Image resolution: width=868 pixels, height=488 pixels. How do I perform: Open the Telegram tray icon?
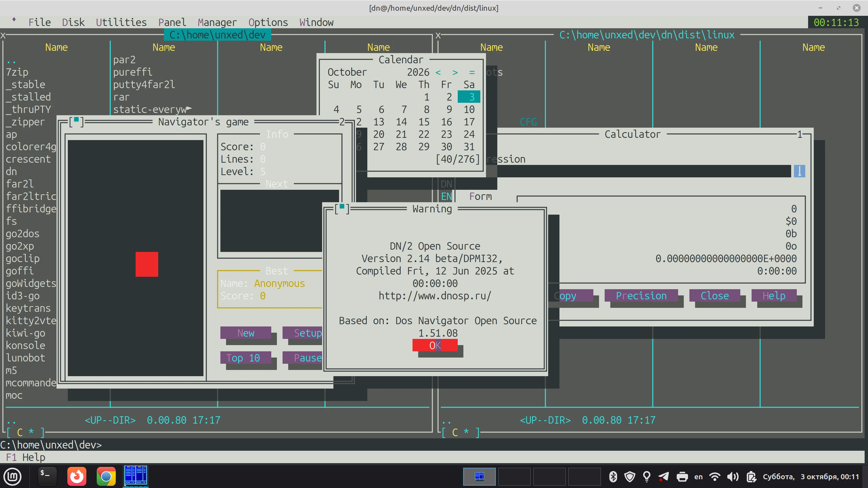click(664, 476)
